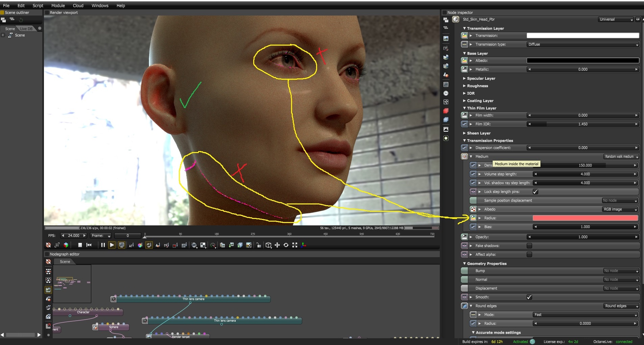Toggle the Nodegraph editor panel checkbox
This screenshot has height=345, width=644.
pyautogui.click(x=47, y=254)
